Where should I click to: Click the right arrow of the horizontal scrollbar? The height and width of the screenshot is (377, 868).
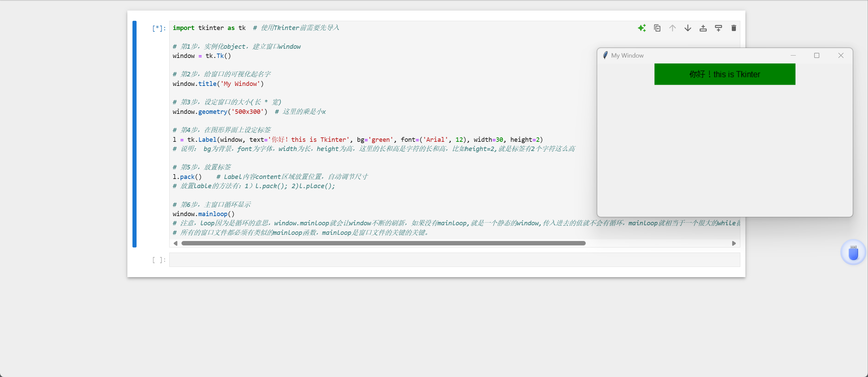(734, 243)
